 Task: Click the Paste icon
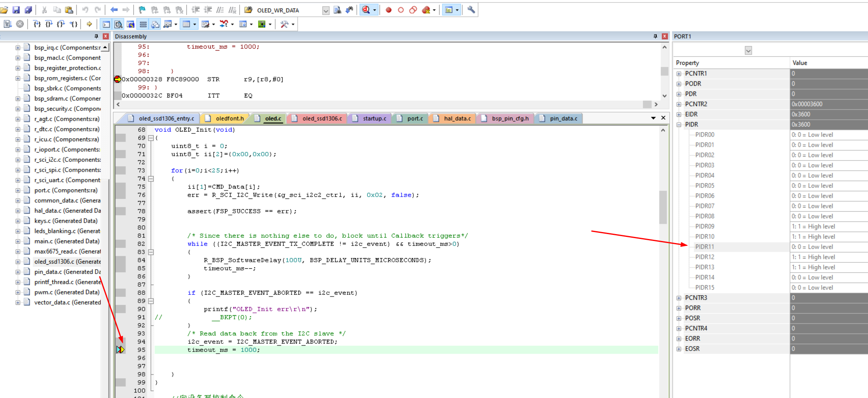click(x=69, y=10)
